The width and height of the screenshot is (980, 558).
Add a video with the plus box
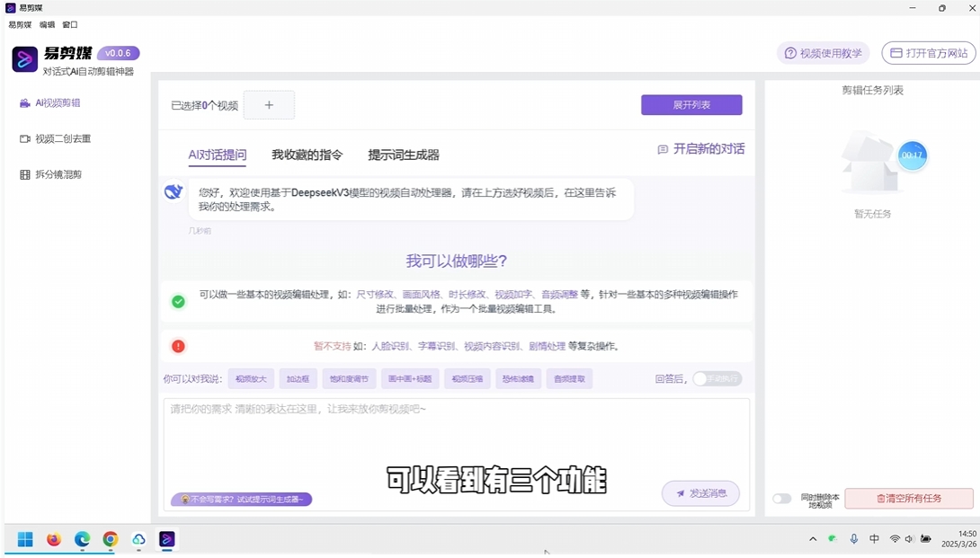click(269, 105)
